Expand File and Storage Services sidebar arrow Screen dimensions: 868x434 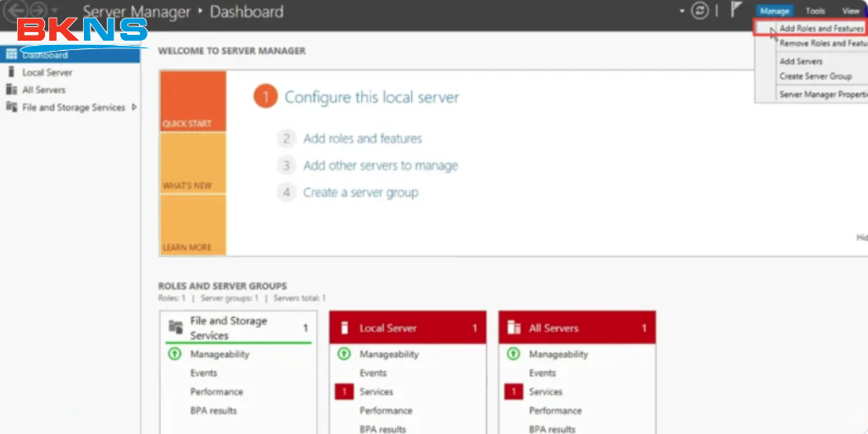tap(134, 107)
